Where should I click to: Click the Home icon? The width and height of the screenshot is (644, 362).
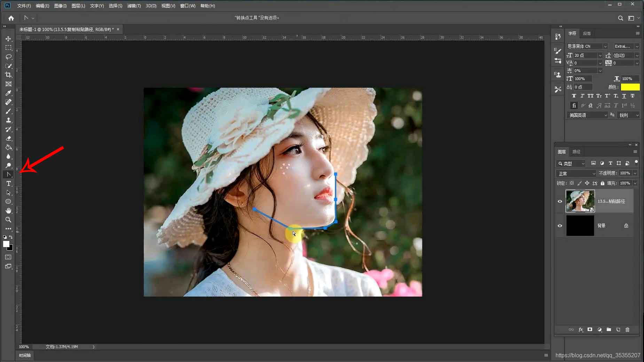11,18
